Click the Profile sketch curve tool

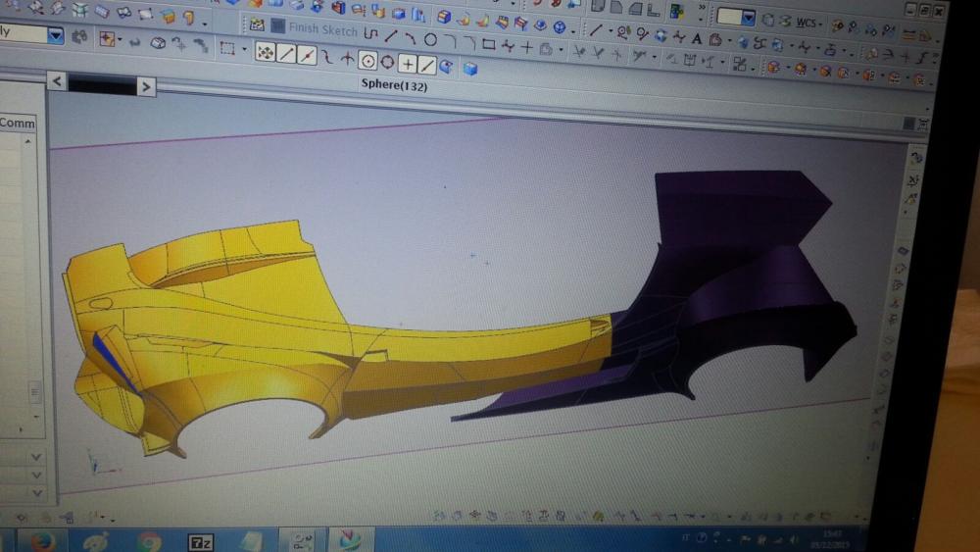tap(369, 32)
